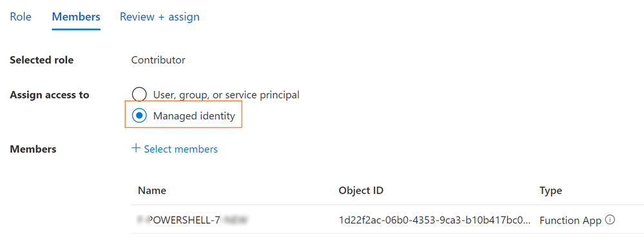644x238 pixels.
Task: Click the bold Members field label
Action: [x=33, y=149]
